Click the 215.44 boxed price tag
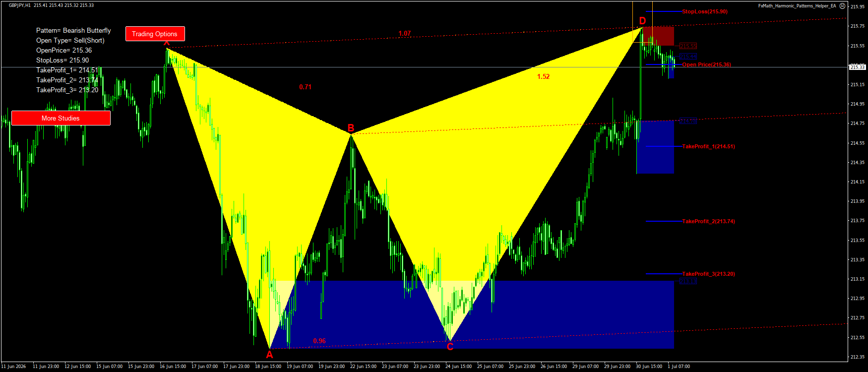The width and height of the screenshot is (868, 372). 688,57
